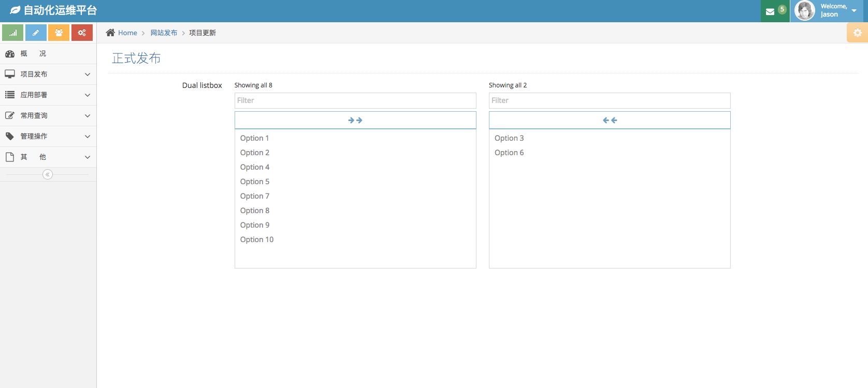Collapse the sidebar with double-chevron button
868x388 pixels.
pyautogui.click(x=48, y=174)
